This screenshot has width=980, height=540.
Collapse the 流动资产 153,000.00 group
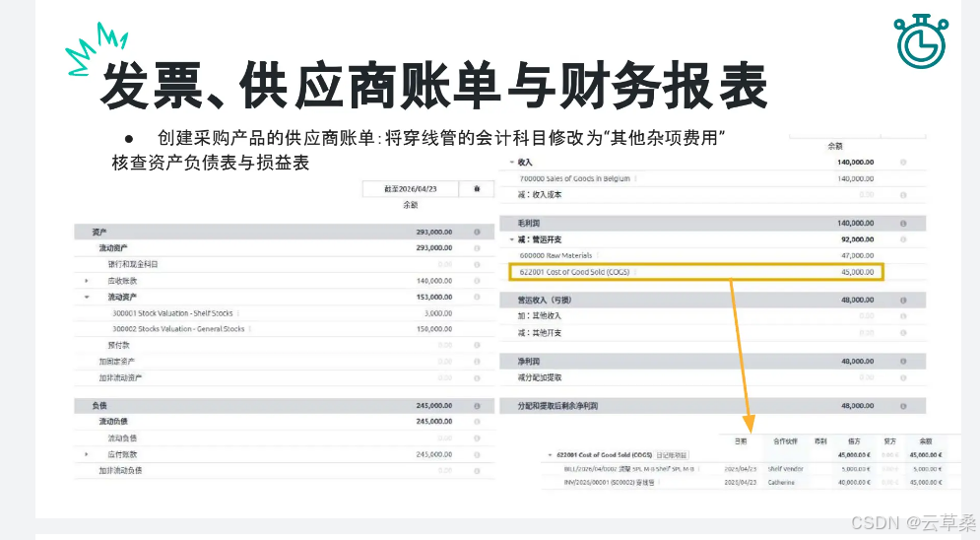tap(87, 297)
